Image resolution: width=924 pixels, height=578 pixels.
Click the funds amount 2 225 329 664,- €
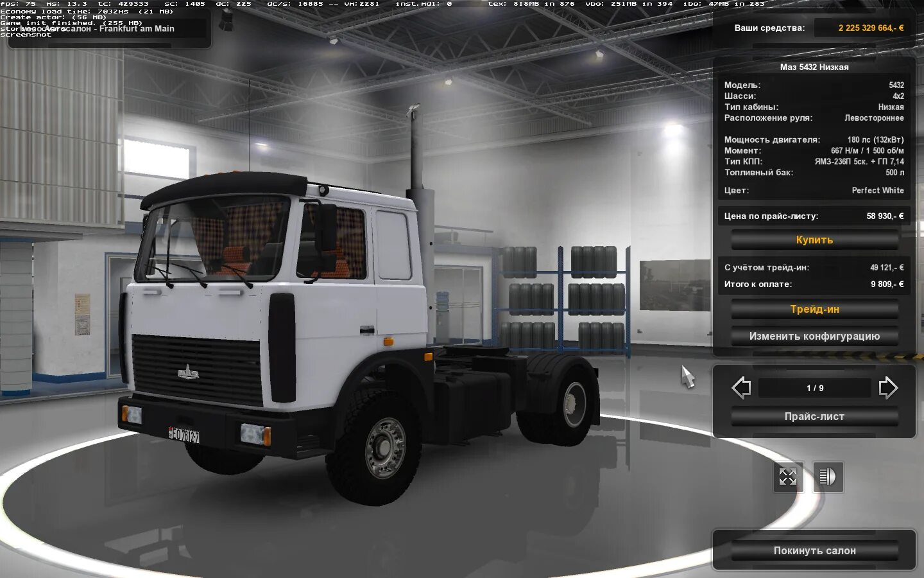(x=871, y=28)
